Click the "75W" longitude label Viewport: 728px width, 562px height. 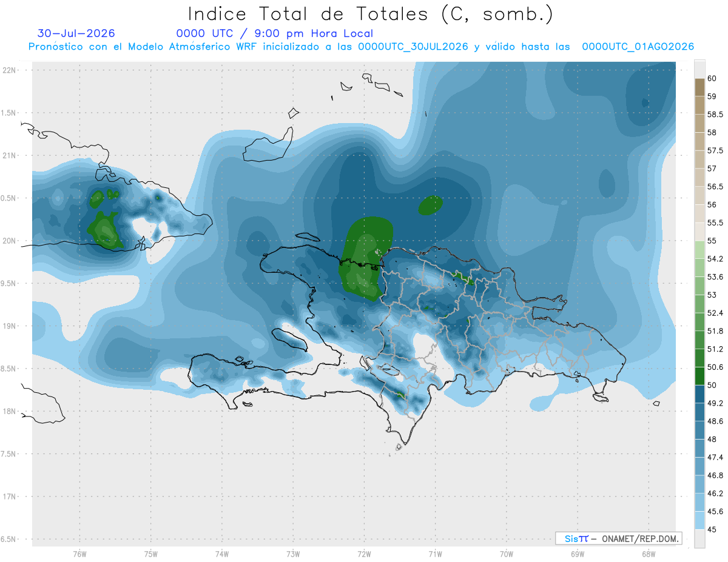point(150,554)
